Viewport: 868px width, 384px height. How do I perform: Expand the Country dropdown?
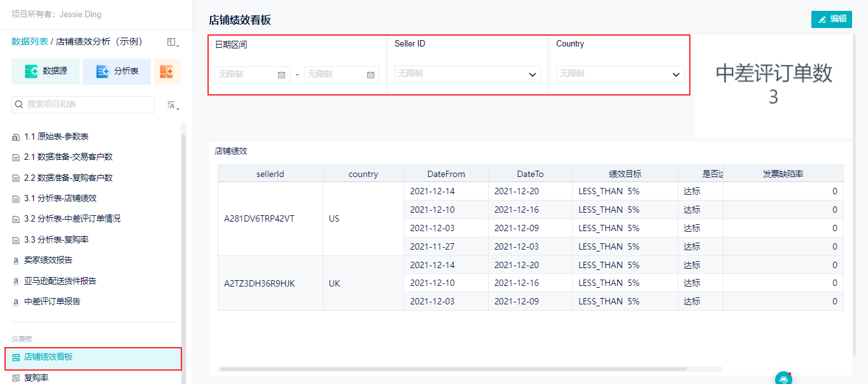pos(676,75)
